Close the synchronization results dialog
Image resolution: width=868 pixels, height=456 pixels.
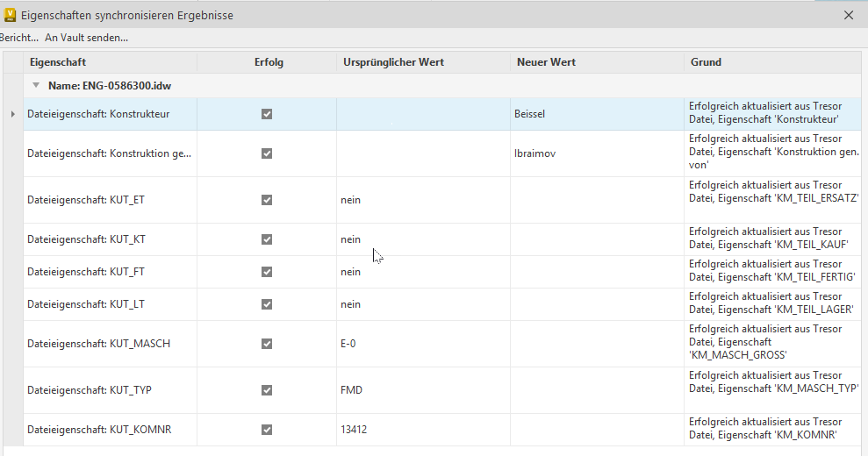pos(848,15)
